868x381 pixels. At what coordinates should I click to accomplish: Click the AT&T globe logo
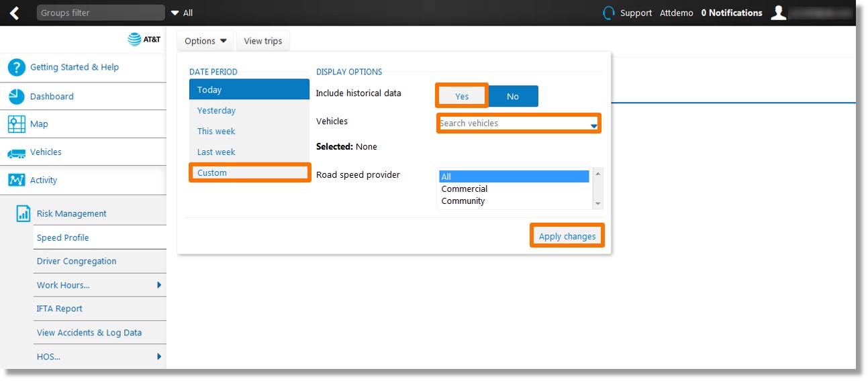[134, 40]
